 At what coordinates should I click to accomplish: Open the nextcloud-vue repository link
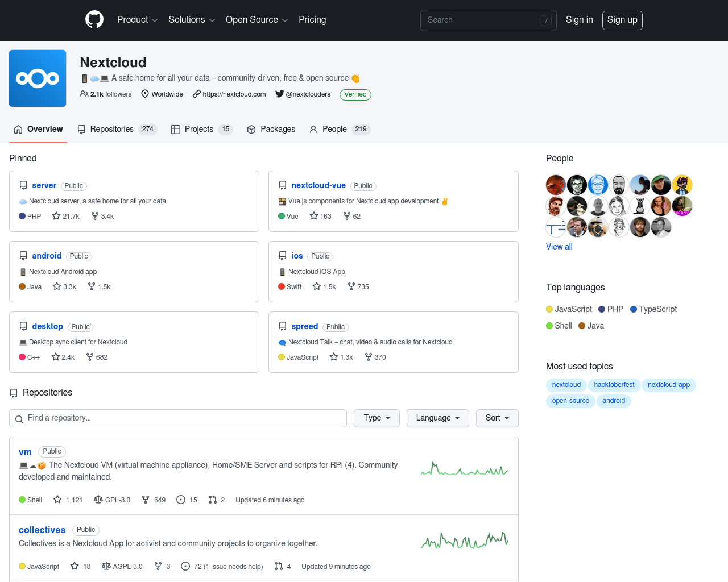pyautogui.click(x=318, y=185)
